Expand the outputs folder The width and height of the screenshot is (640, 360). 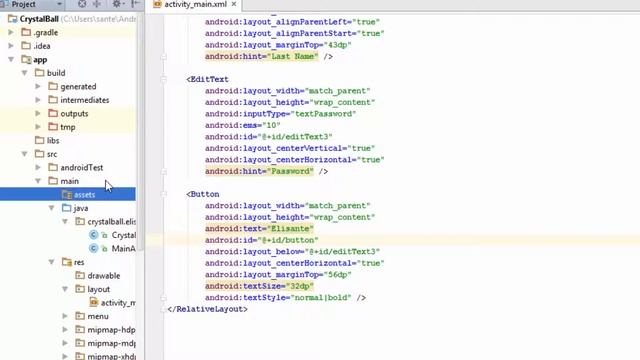click(x=38, y=113)
